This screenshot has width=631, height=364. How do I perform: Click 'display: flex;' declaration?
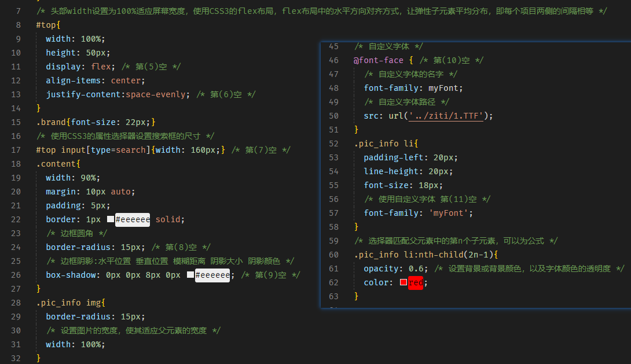(80, 67)
